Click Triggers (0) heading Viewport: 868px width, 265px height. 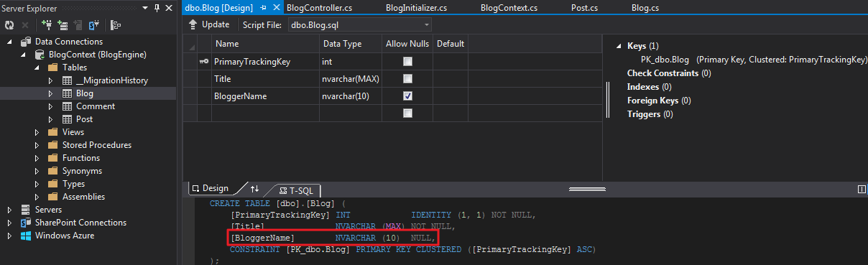click(x=650, y=114)
